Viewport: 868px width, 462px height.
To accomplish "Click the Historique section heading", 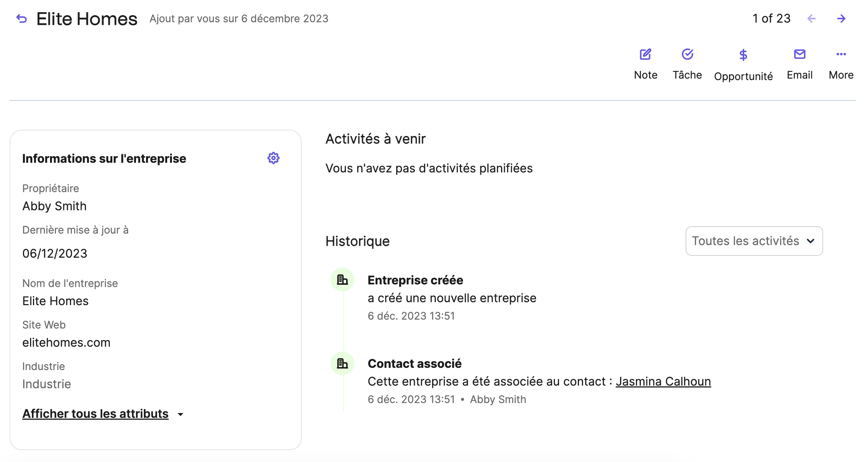I will [x=357, y=241].
